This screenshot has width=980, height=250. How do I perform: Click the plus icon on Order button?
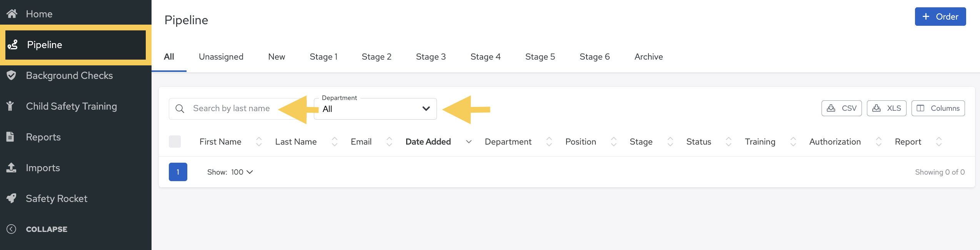pos(926,17)
